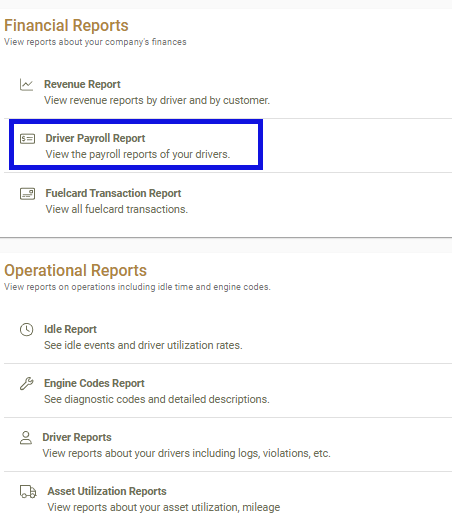The image size is (452, 530).
Task: Open the Revenue Report title link
Action: tap(82, 84)
